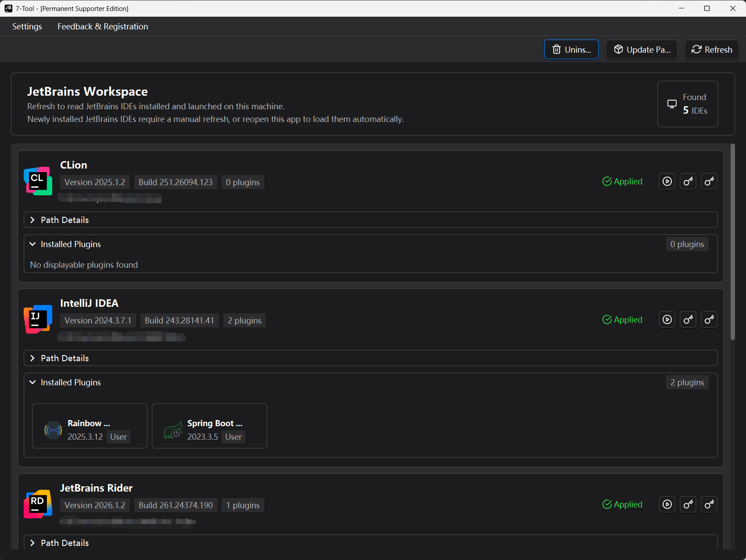The width and height of the screenshot is (746, 560).
Task: Click the Version 2026.1.2 chip
Action: pos(95,505)
